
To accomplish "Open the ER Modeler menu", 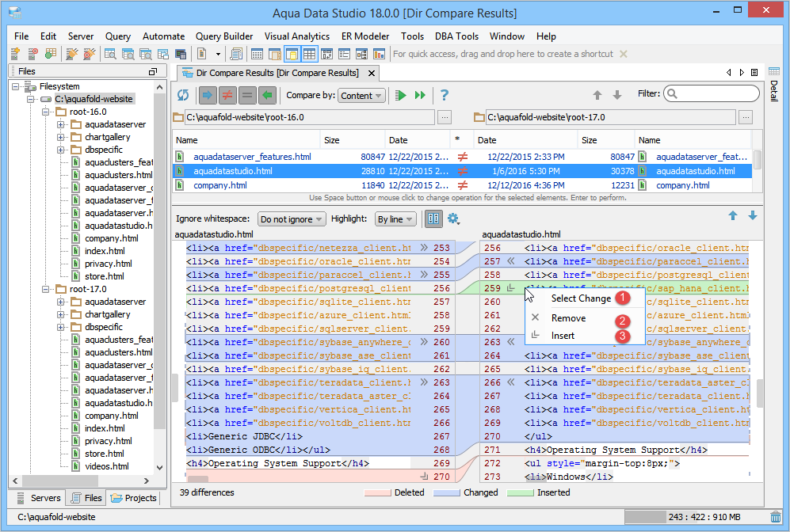I will (x=365, y=36).
